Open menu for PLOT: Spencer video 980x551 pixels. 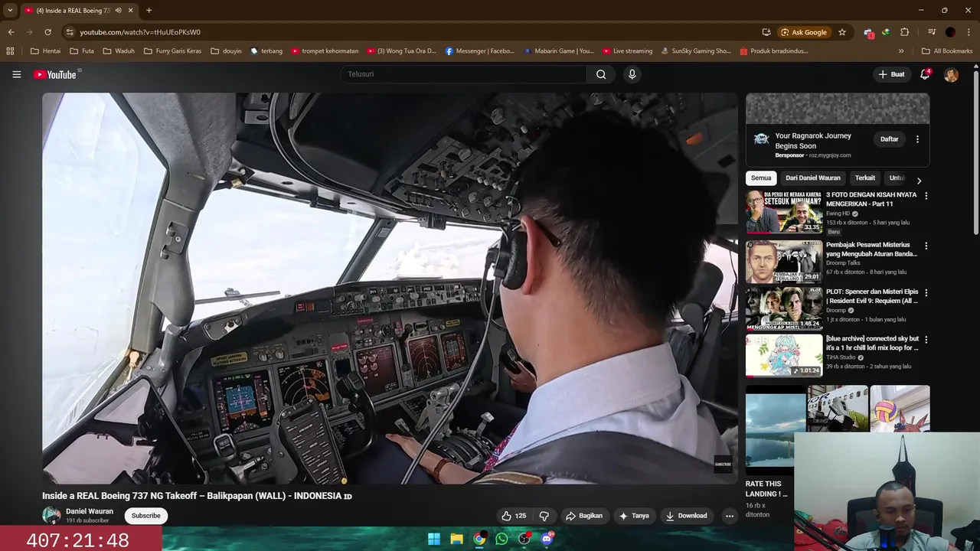click(x=926, y=292)
